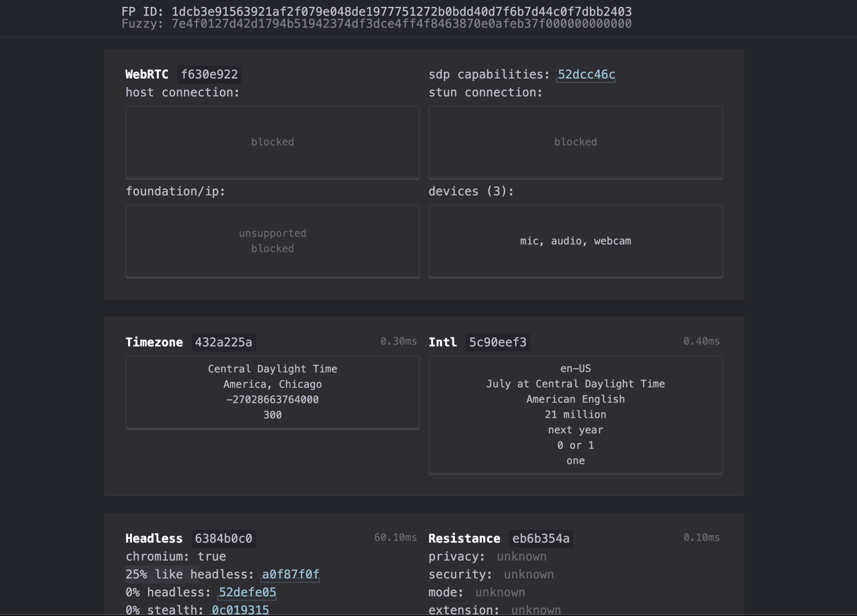Click the 'en-US' locale text
This screenshot has width=857, height=616.
[575, 369]
